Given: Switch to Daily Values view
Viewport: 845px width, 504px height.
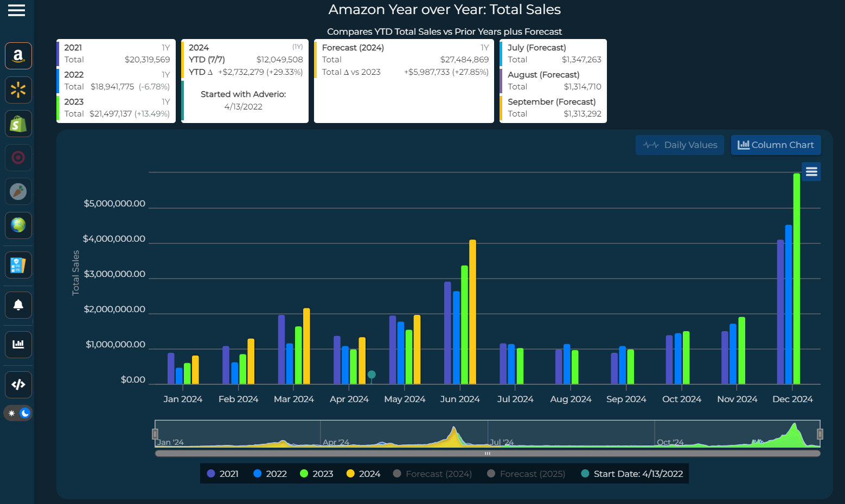Looking at the screenshot, I should click(680, 145).
